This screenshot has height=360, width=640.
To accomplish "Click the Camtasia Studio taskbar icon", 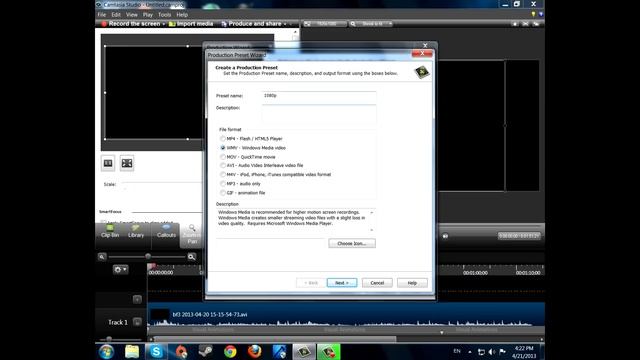I will pos(304,351).
